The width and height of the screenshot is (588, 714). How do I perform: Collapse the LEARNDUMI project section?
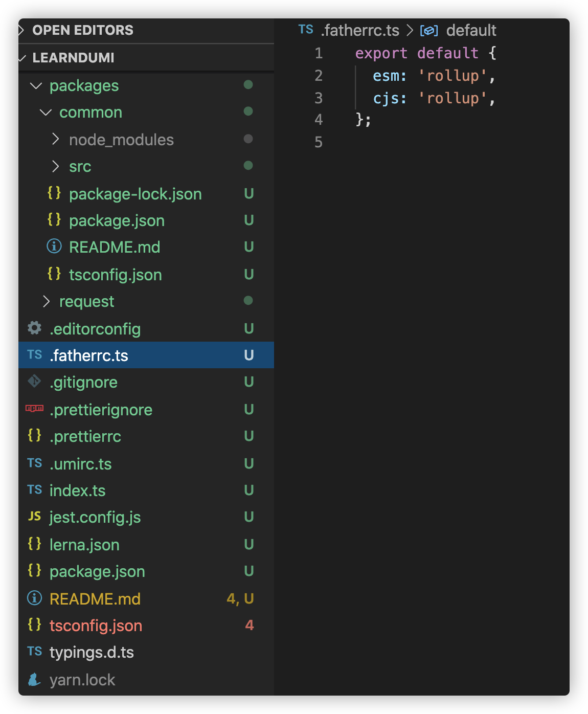[x=22, y=58]
